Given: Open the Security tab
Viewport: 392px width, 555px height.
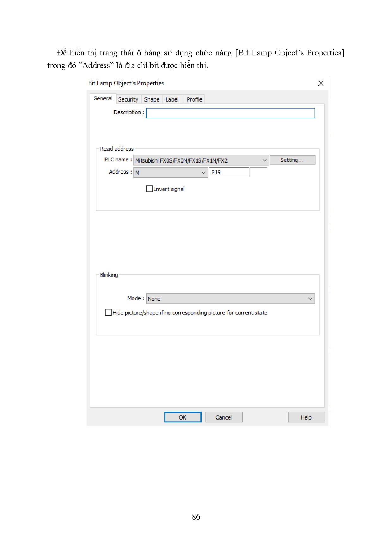Looking at the screenshot, I should (x=128, y=100).
